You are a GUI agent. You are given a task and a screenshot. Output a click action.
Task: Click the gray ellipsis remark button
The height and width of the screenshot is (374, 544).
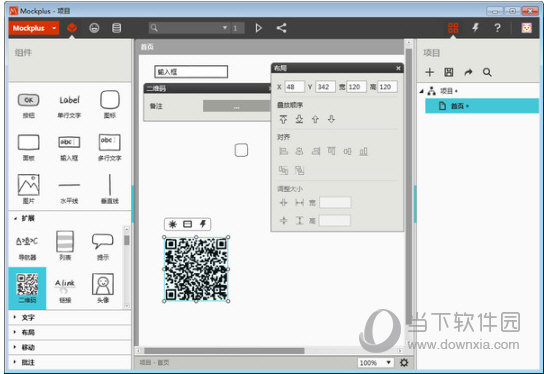tap(236, 106)
